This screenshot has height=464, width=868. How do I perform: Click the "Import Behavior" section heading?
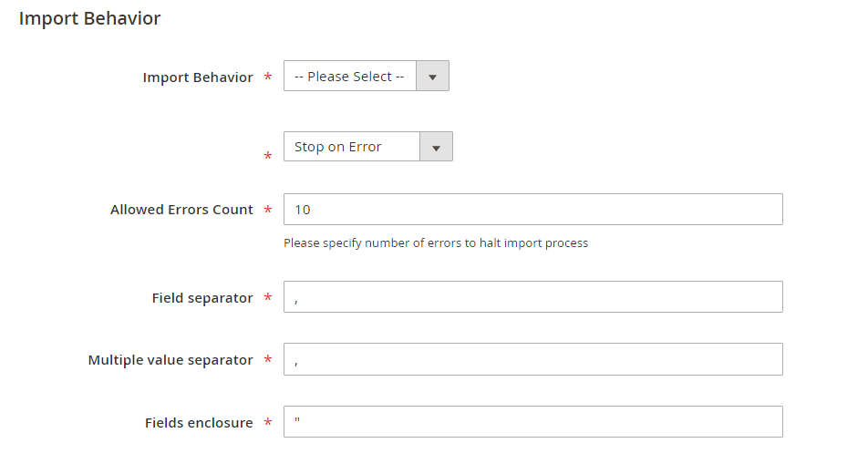click(89, 18)
